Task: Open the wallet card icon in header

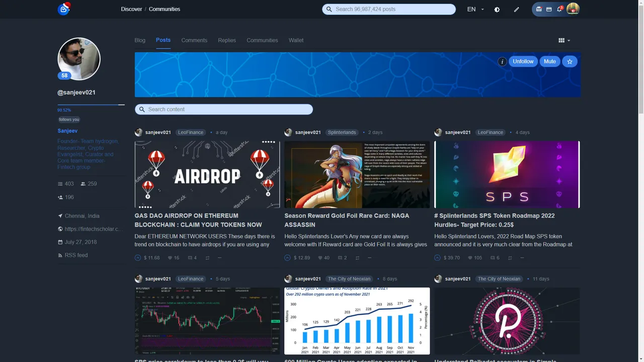Action: pyautogui.click(x=549, y=9)
